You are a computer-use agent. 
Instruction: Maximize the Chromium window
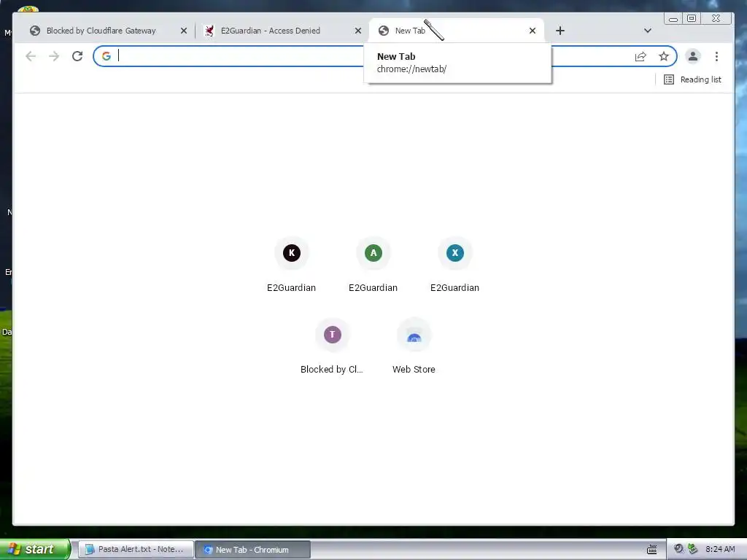click(x=692, y=18)
